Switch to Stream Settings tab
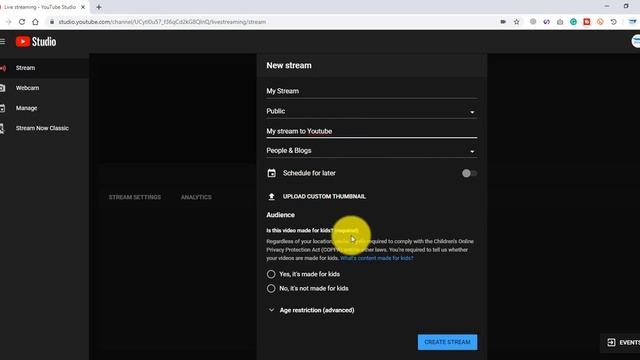This screenshot has width=640, height=360. pos(135,197)
